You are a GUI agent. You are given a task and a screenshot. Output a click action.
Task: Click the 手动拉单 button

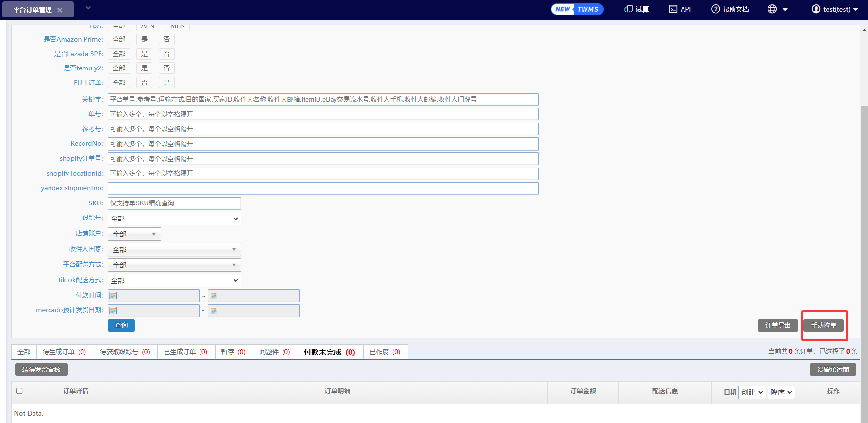[x=823, y=325]
